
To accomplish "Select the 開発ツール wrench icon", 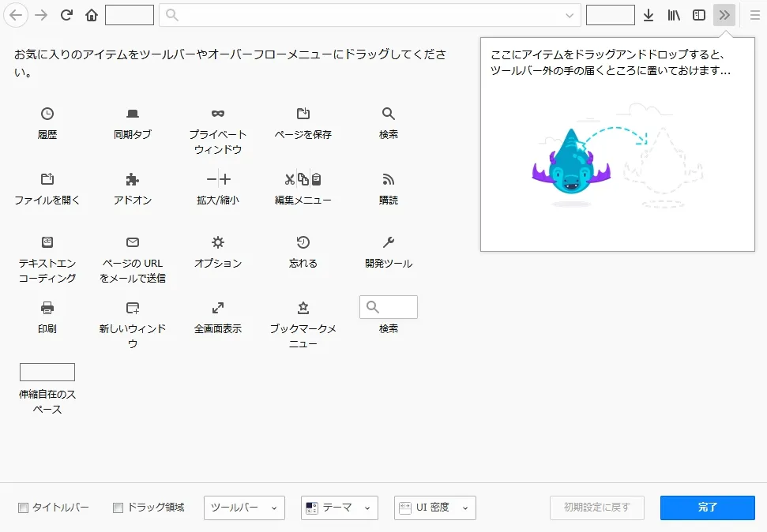I will click(x=389, y=242).
